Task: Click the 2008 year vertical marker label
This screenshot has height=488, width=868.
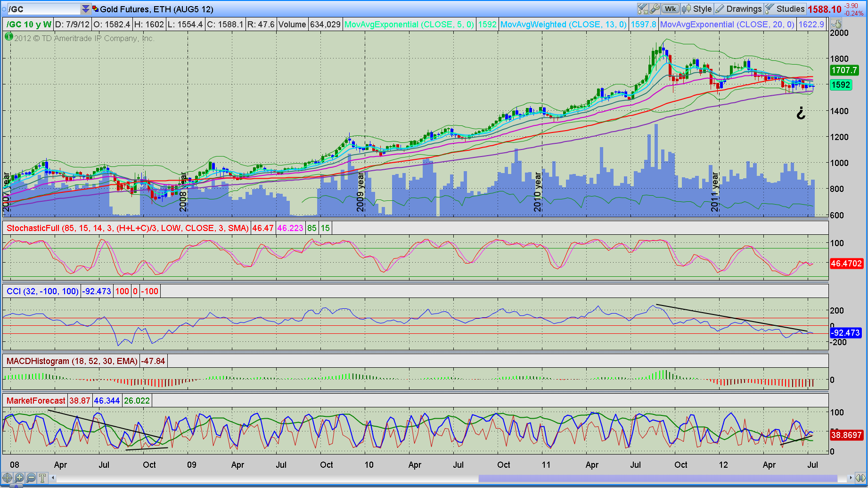Action: pyautogui.click(x=183, y=191)
